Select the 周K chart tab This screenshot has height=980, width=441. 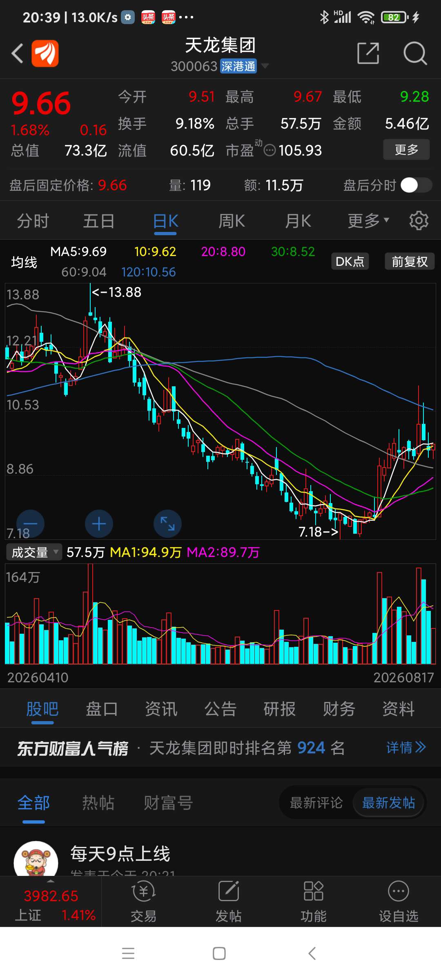point(232,221)
